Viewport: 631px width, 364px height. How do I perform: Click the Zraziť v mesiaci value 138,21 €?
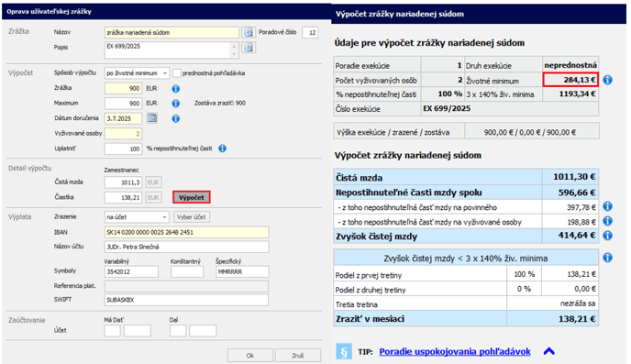(x=577, y=319)
